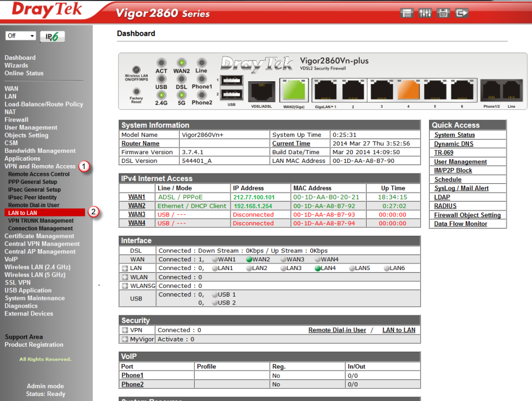Click the green WAN2 LED on router image
Viewport: 532px width, 401px height.
pos(181,63)
